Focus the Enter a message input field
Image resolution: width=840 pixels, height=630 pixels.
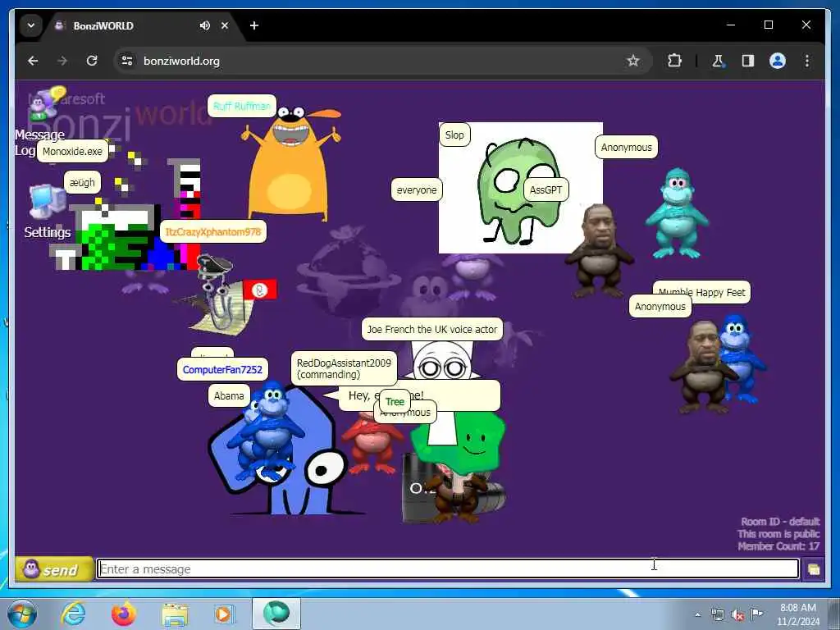447,569
